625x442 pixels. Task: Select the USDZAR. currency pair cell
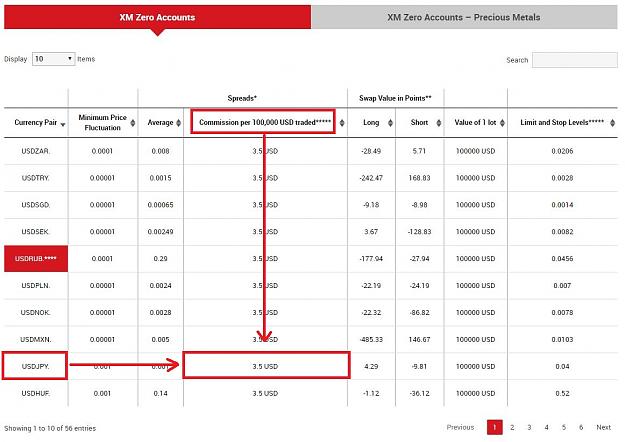pos(36,151)
